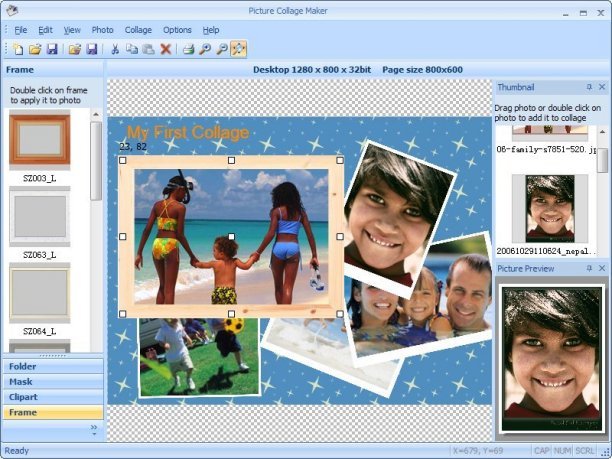Image resolution: width=612 pixels, height=459 pixels.
Task: Click the Thumbnail panel scrollbar thumb
Action: (x=603, y=160)
